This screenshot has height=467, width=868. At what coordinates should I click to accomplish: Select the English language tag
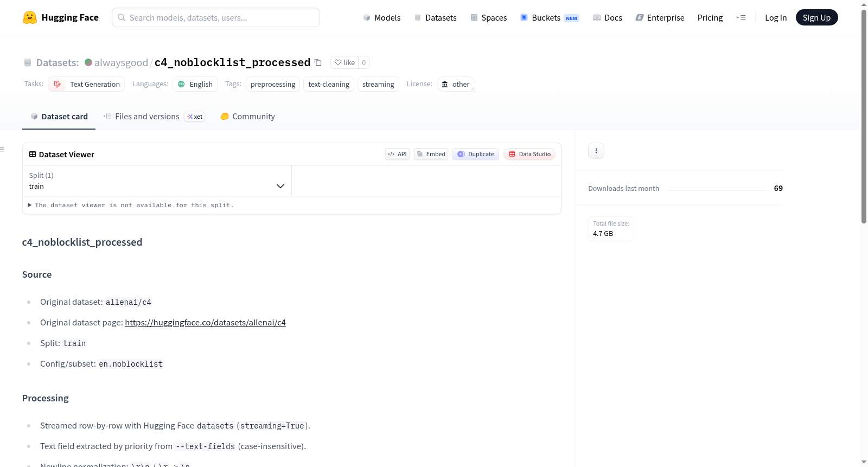[195, 84]
